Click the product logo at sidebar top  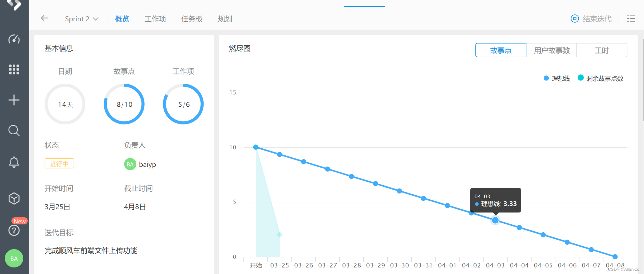click(14, 4)
